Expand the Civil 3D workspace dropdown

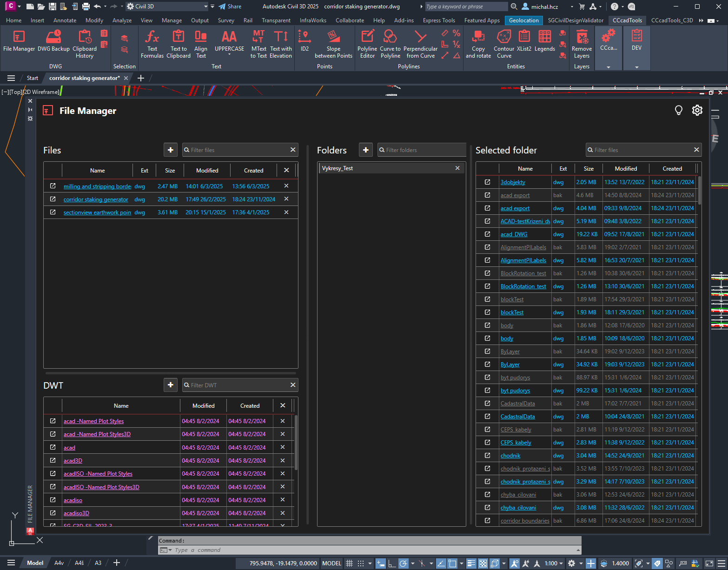point(206,7)
